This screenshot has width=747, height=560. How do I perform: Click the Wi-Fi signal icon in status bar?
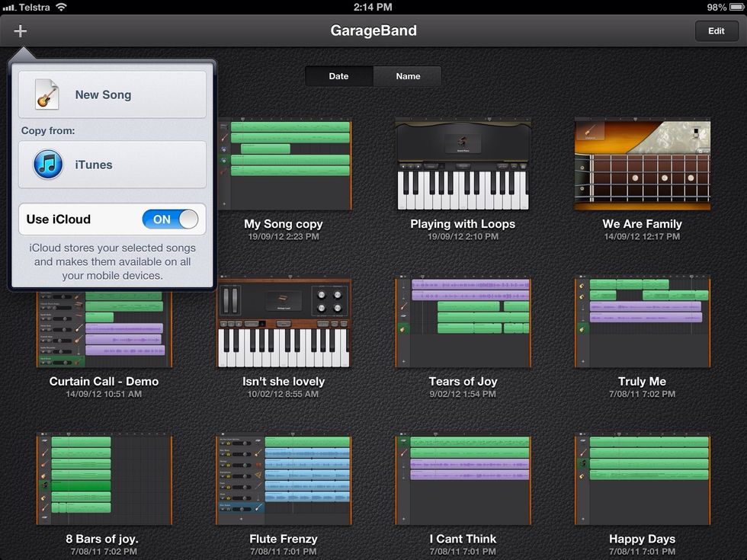coord(61,7)
